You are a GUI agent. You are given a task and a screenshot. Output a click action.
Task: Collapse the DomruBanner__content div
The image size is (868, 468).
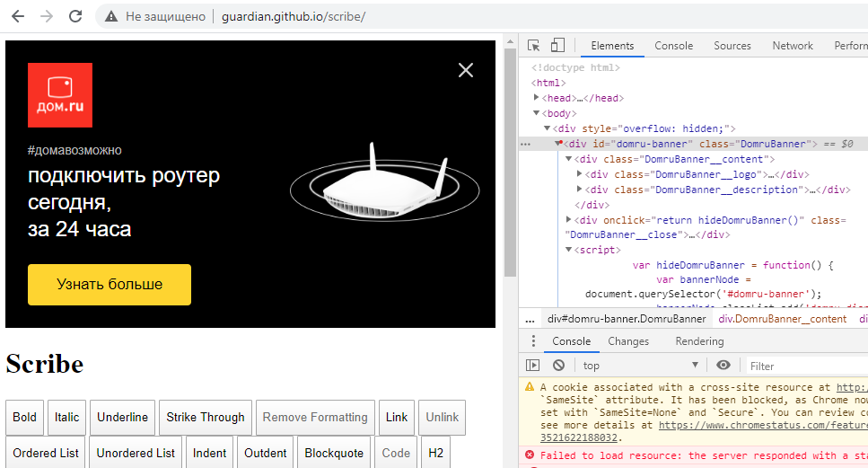[x=568, y=159]
